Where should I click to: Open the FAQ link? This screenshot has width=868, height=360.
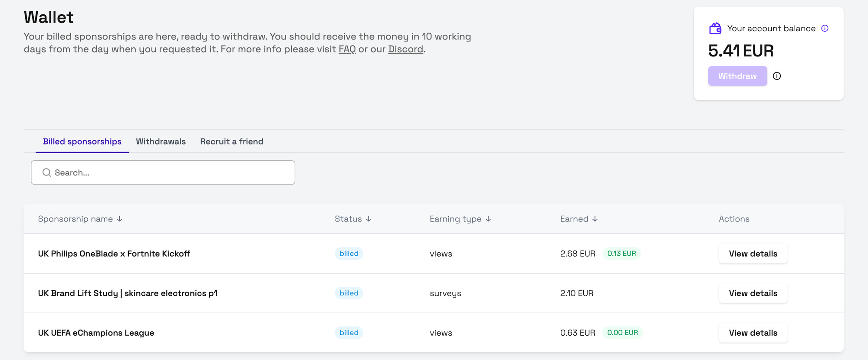tap(347, 49)
